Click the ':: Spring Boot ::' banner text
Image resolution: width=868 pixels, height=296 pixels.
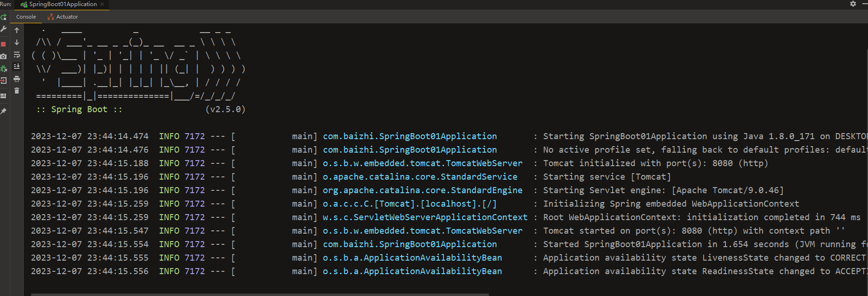[x=79, y=109]
